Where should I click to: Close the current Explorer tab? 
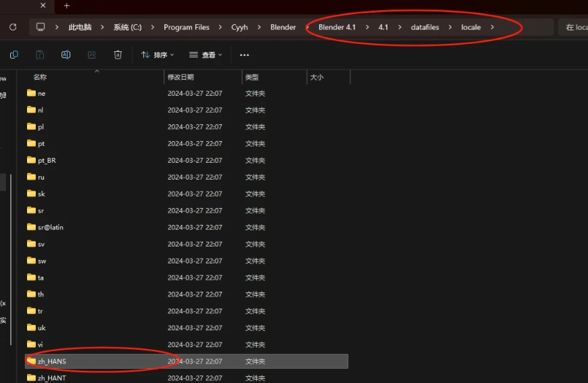(43, 5)
